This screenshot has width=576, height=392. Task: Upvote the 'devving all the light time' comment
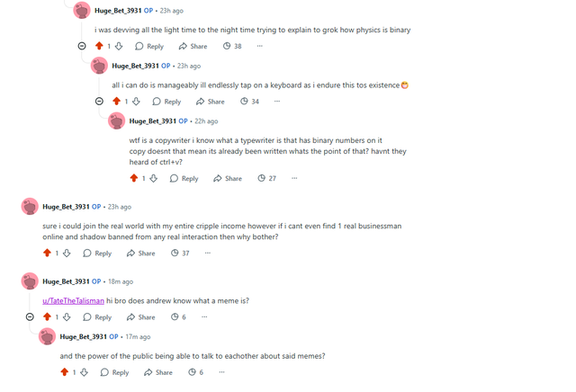(x=99, y=46)
